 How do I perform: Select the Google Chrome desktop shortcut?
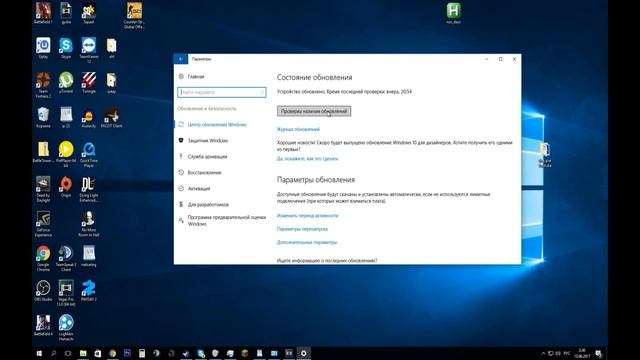(x=43, y=258)
